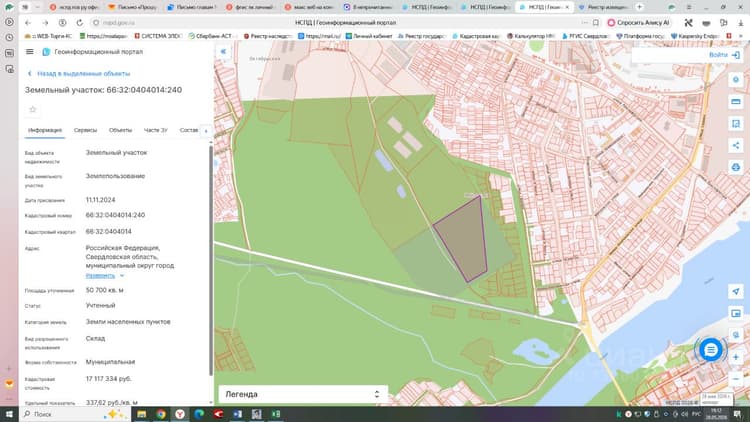Switch to the Объекты tab

click(x=120, y=130)
